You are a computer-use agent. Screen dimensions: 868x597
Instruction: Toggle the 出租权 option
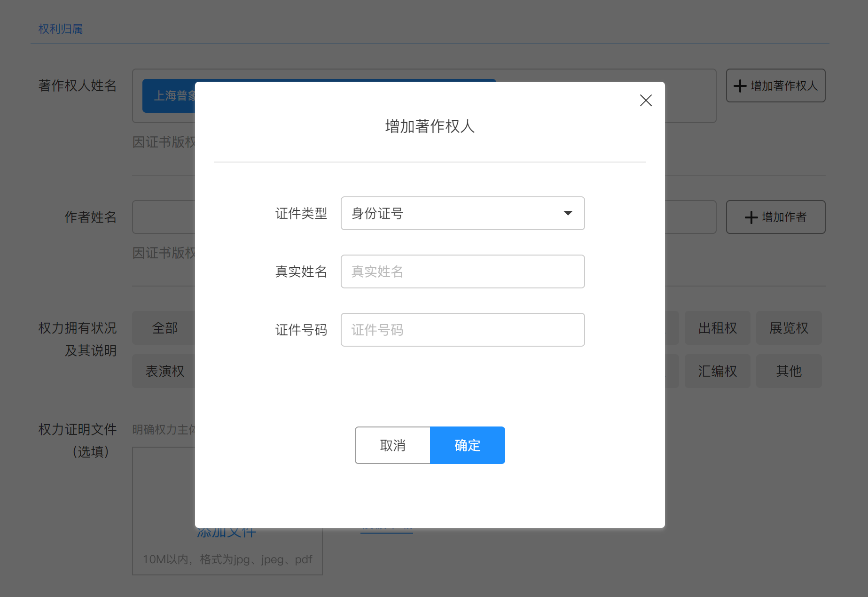[717, 328]
